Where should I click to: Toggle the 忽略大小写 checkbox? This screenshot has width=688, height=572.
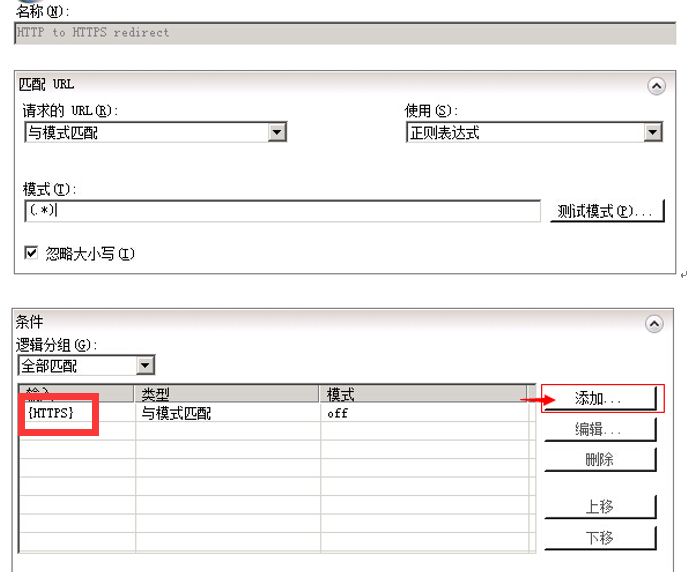(x=31, y=254)
